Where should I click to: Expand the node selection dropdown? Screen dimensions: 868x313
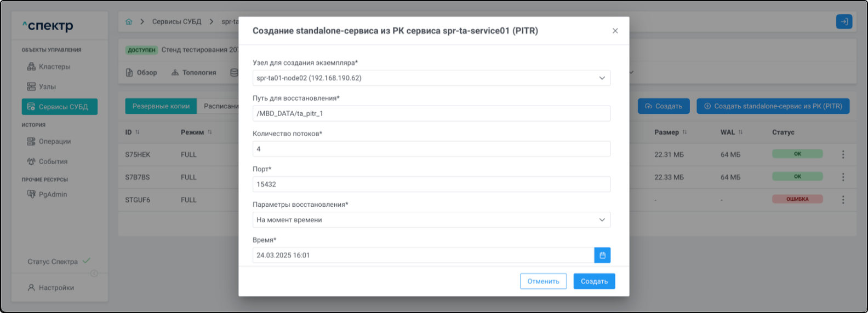(x=431, y=78)
